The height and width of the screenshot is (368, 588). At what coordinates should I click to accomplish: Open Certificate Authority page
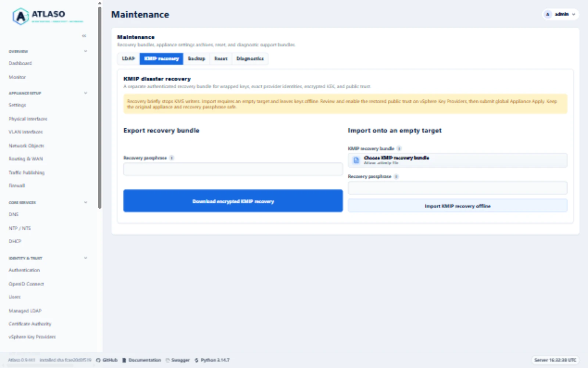pyautogui.click(x=30, y=324)
